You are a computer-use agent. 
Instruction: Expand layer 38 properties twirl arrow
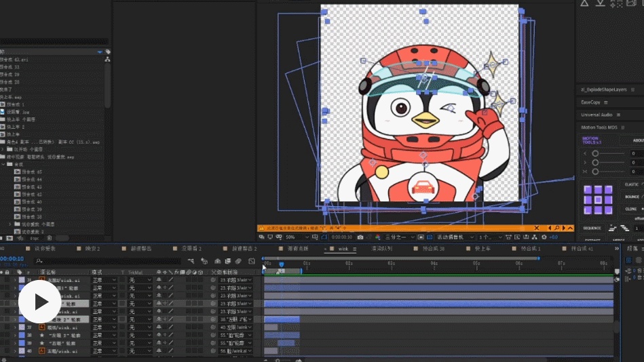point(15,336)
